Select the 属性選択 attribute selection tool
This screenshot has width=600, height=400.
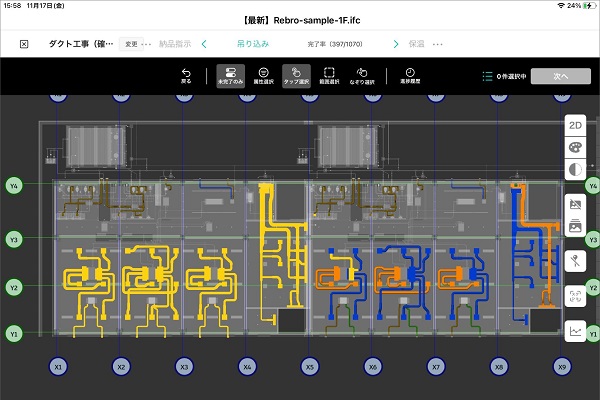pos(261,76)
